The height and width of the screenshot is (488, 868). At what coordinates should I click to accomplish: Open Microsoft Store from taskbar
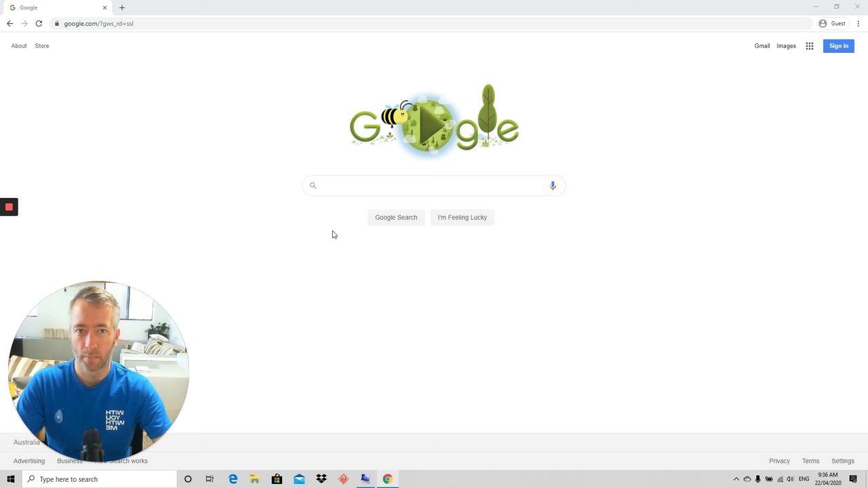(x=277, y=479)
